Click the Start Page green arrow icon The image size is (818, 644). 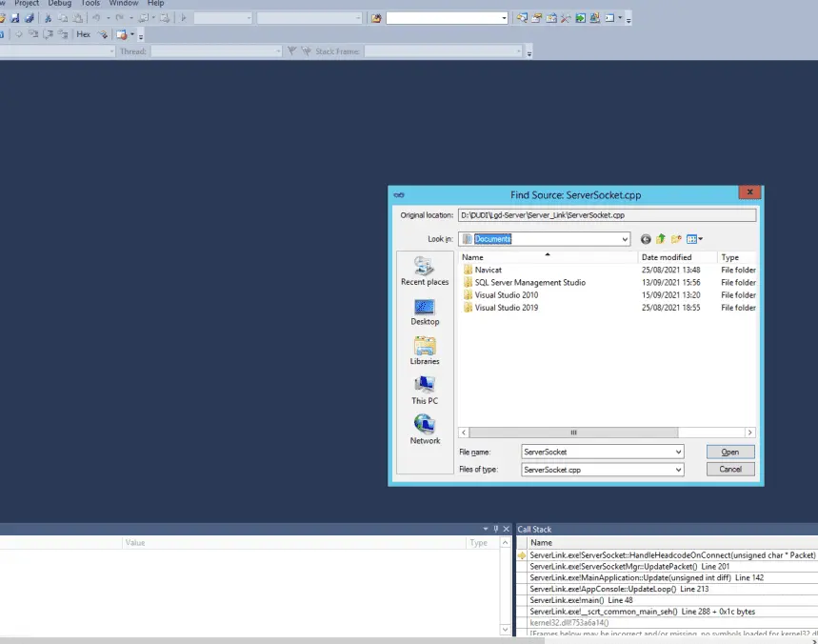coord(580,18)
